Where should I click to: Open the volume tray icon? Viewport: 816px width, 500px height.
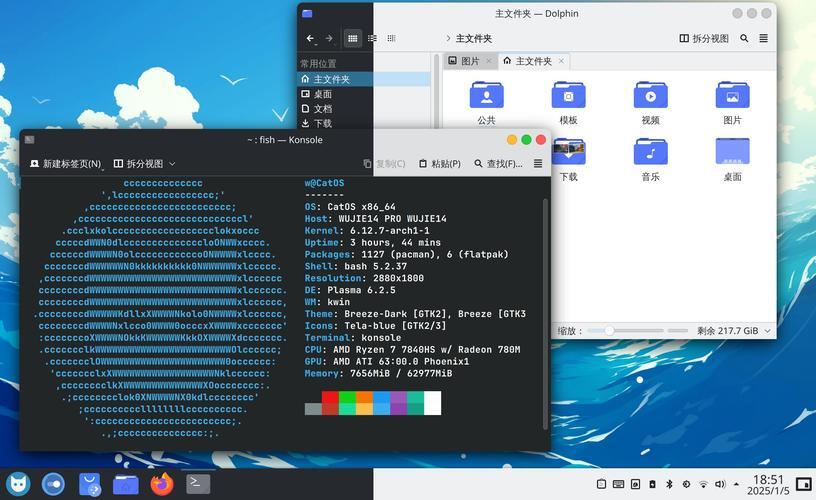[x=720, y=484]
